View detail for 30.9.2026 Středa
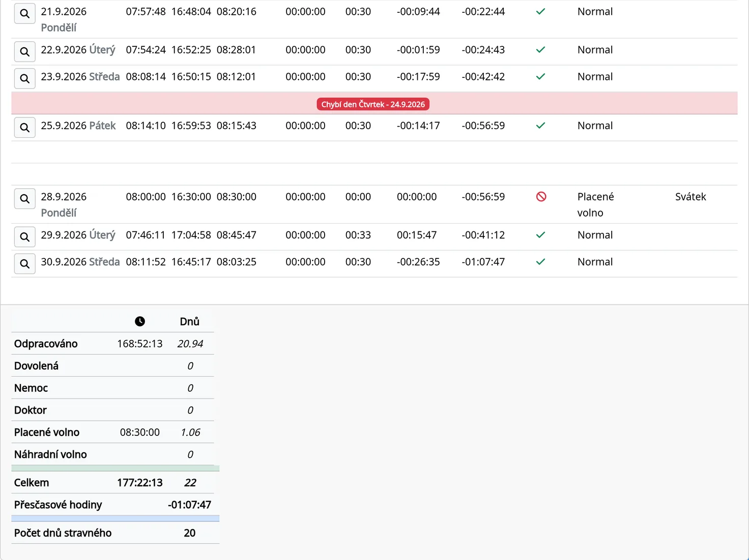This screenshot has width=749, height=560. 24,264
